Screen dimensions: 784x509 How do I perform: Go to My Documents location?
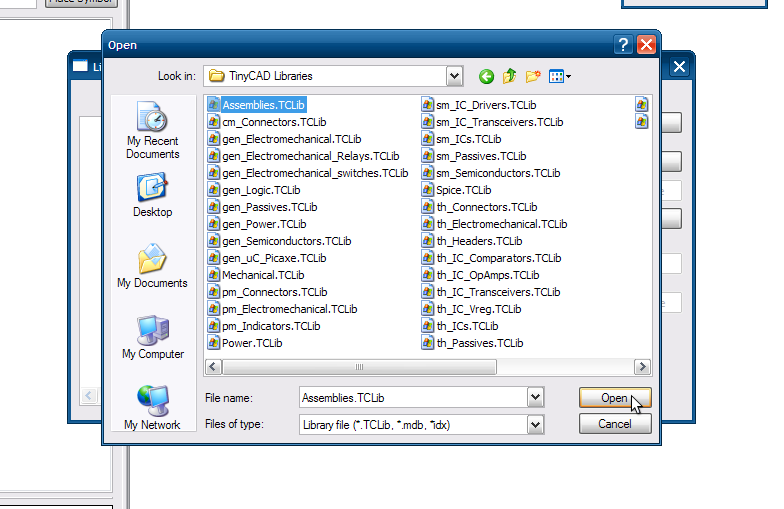click(x=152, y=266)
